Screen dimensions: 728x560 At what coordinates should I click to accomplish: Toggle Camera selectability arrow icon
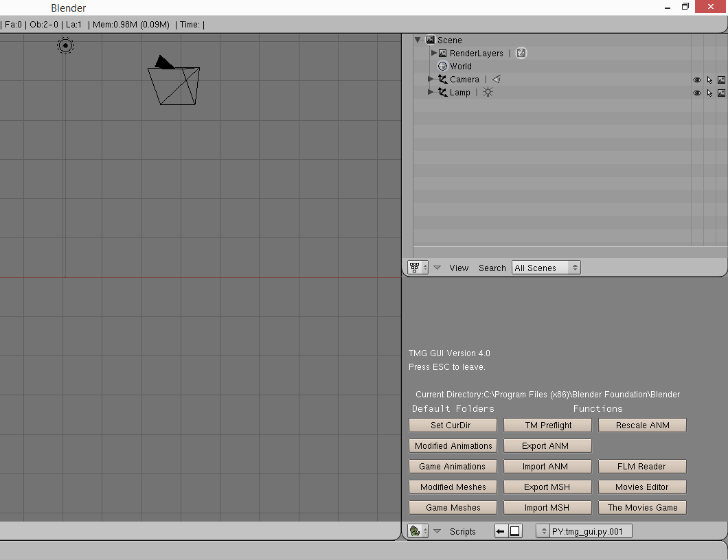[x=709, y=80]
